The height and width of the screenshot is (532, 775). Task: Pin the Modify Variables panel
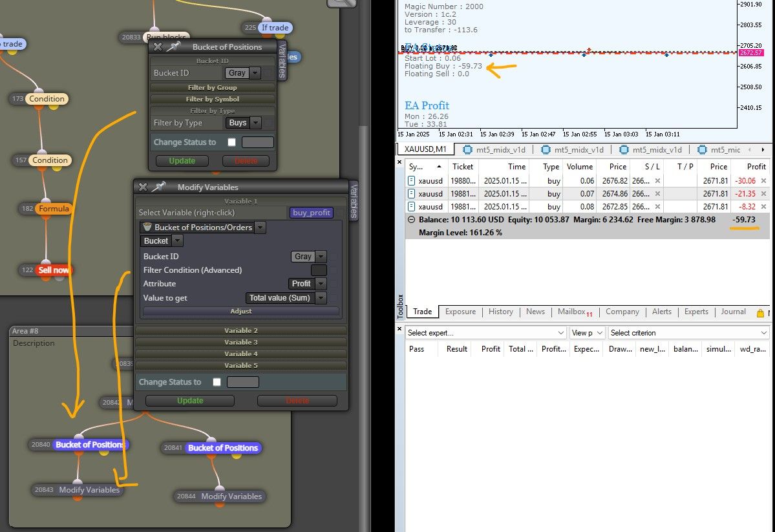pos(158,187)
